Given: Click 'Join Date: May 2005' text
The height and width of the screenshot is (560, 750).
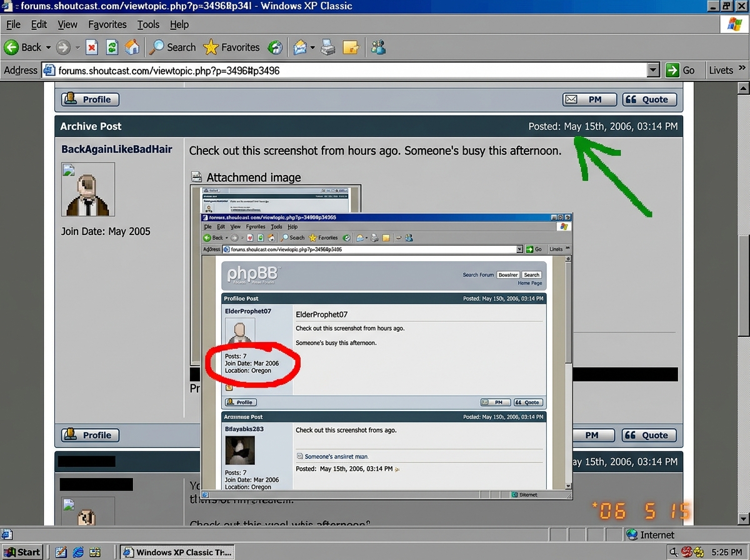Looking at the screenshot, I should (x=106, y=231).
